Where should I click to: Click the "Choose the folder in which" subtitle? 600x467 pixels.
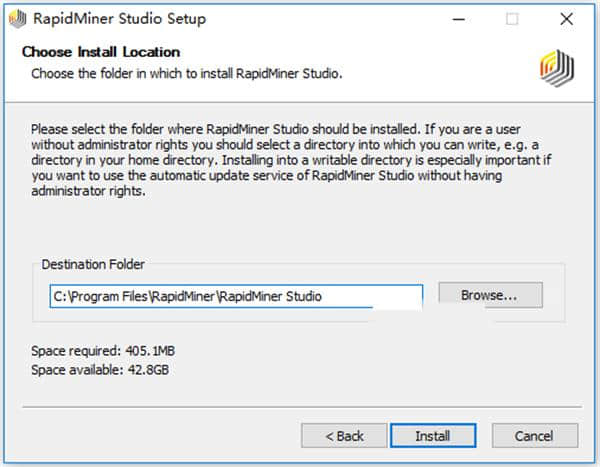pos(187,73)
